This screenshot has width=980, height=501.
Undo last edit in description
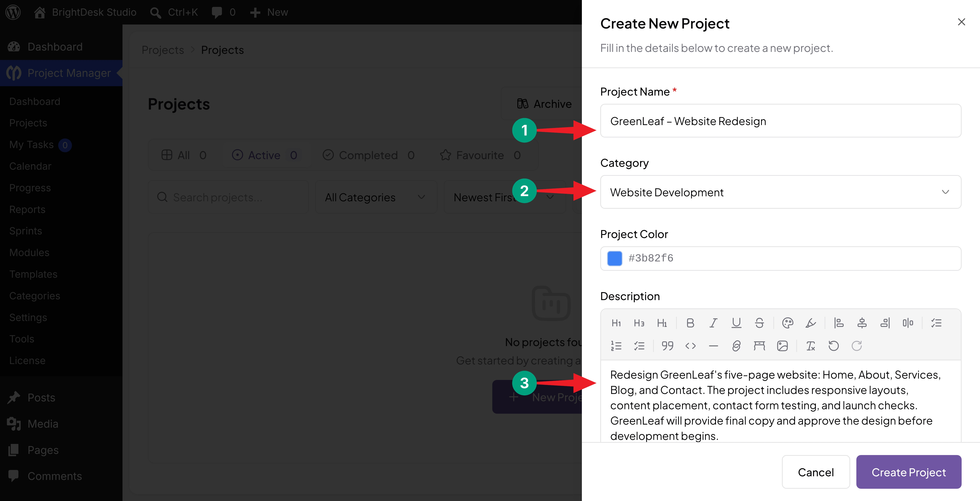[834, 346]
